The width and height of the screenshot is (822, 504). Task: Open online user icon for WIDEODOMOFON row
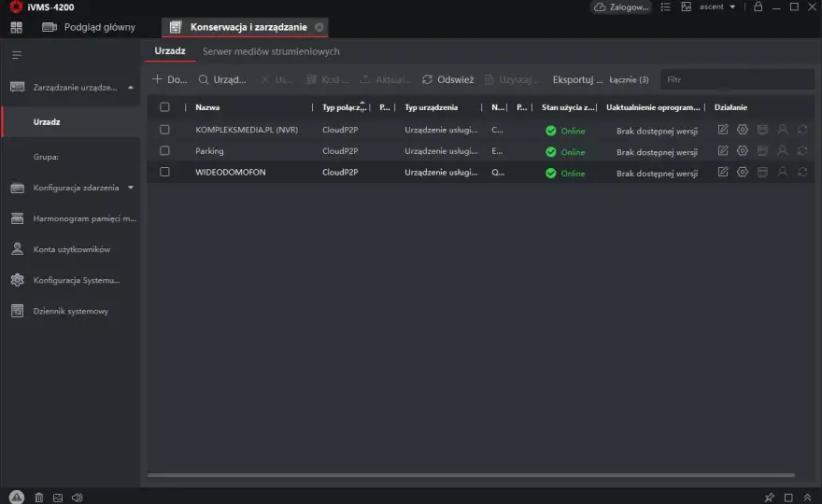click(782, 172)
